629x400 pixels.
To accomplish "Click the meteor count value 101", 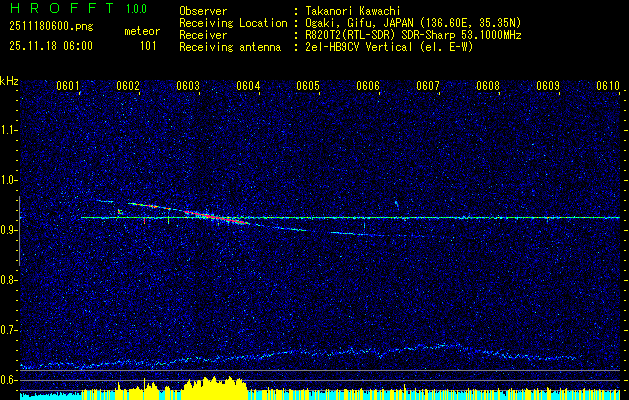I will (148, 45).
